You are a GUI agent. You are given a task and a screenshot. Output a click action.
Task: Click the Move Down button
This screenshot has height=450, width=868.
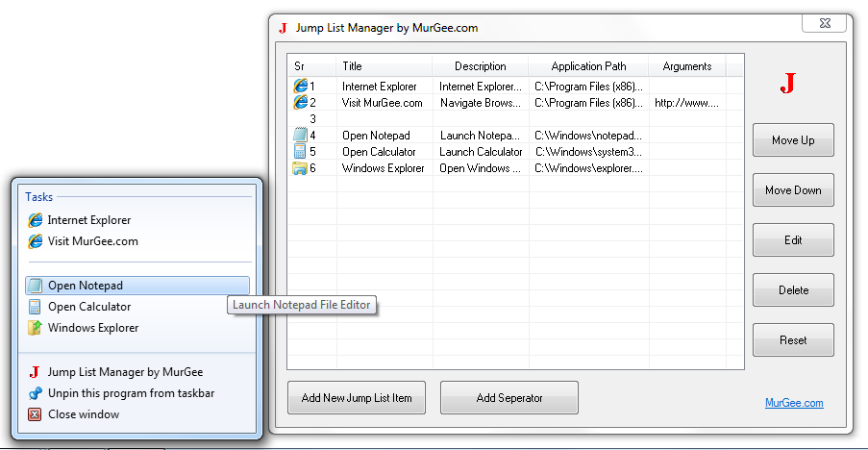coord(793,189)
